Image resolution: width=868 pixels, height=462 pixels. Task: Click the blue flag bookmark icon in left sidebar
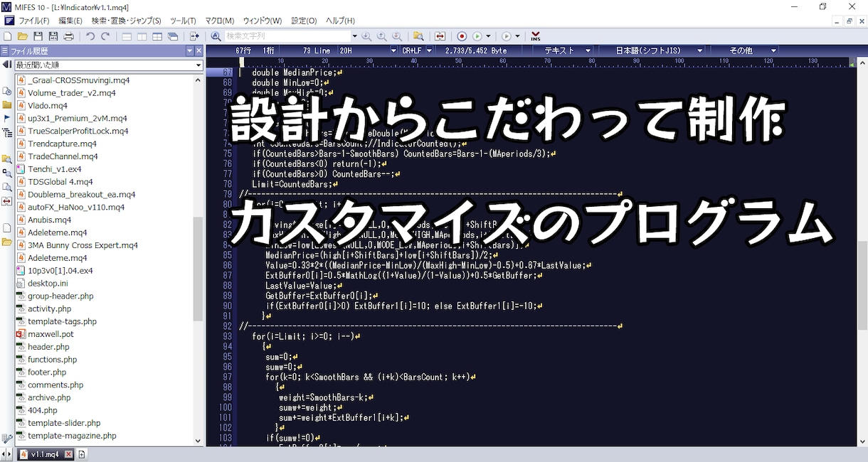click(x=6, y=118)
